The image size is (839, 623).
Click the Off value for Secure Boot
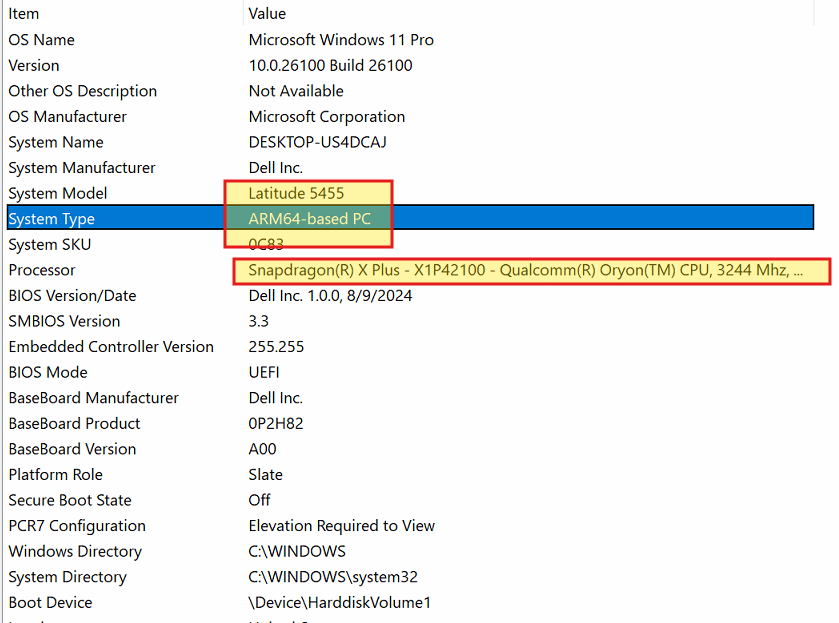pyautogui.click(x=260, y=500)
